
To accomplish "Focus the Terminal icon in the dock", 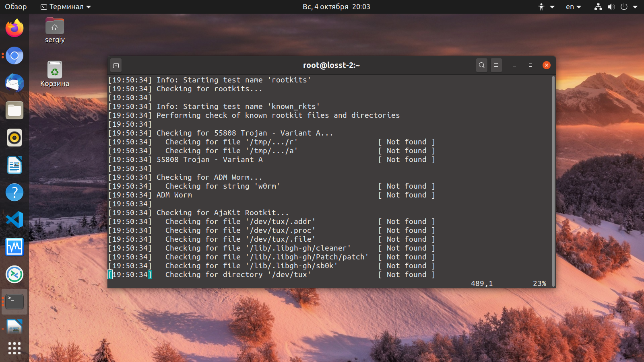I will point(14,302).
